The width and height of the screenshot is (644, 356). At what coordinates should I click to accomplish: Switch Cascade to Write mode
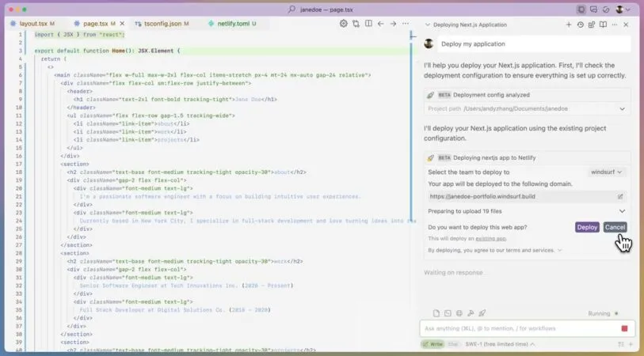pos(433,344)
